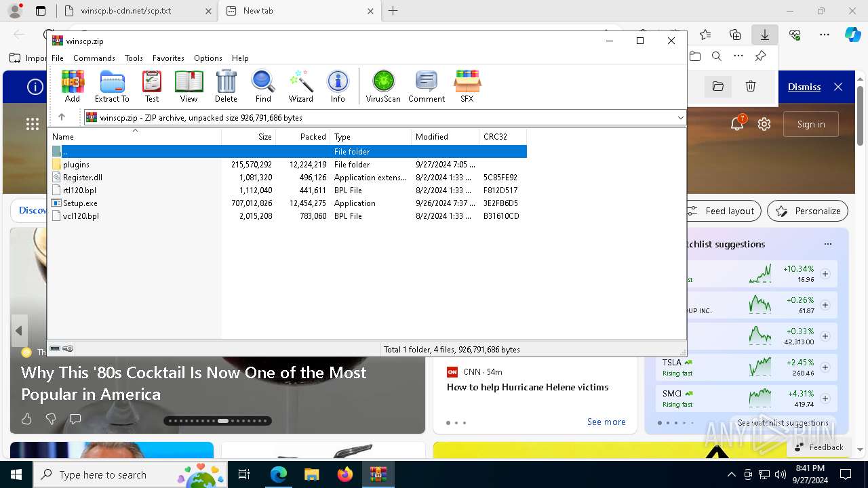Click the Windows Start button
Screen dimensions: 868x488
(x=16, y=474)
